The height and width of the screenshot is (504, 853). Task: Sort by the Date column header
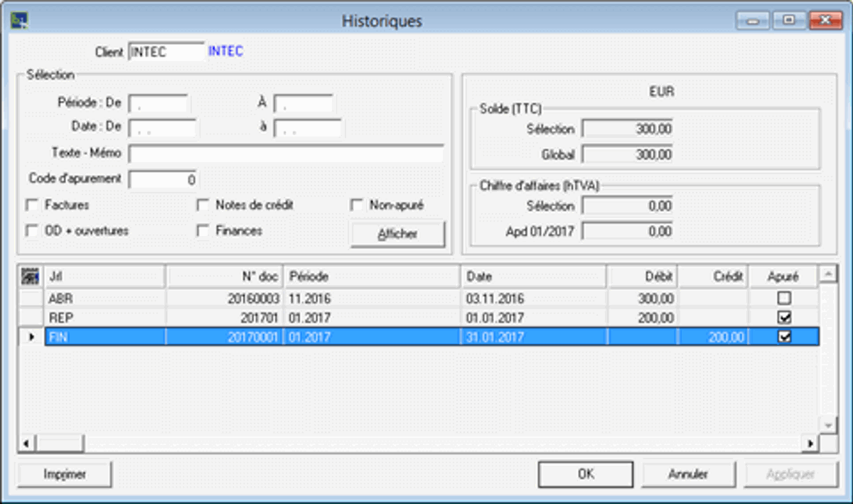pyautogui.click(x=534, y=277)
